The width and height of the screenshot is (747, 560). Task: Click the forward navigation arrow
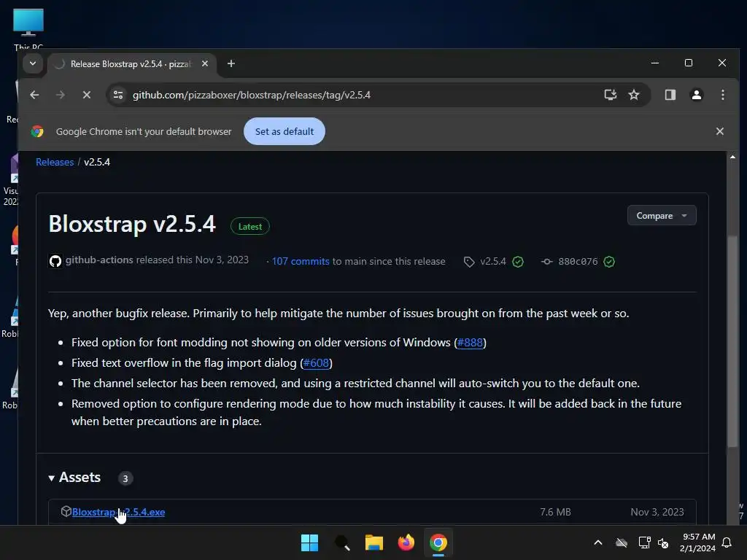60,95
